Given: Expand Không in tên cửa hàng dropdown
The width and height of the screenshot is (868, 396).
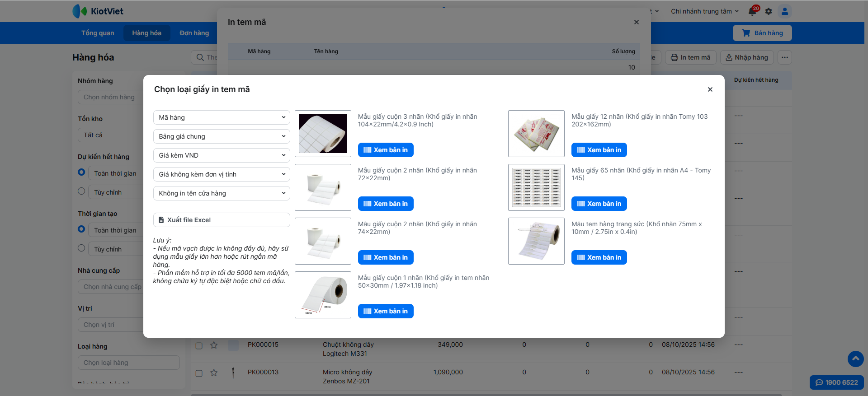Looking at the screenshot, I should [222, 193].
